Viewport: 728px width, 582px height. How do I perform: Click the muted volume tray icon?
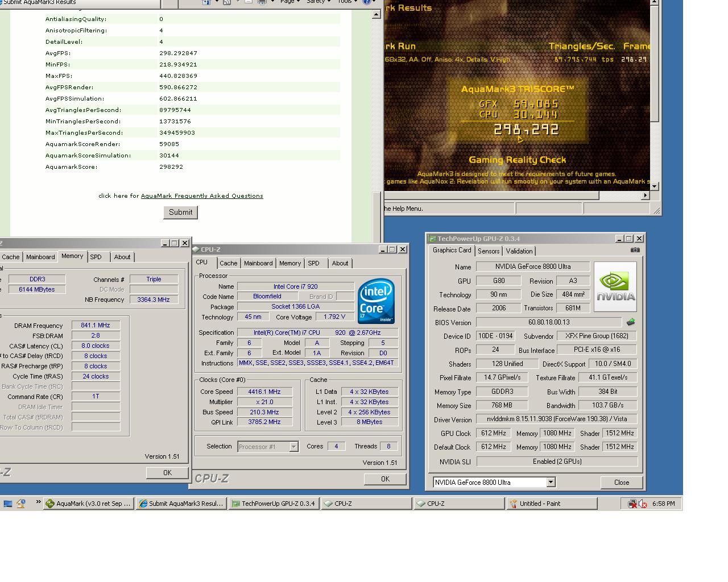[643, 504]
